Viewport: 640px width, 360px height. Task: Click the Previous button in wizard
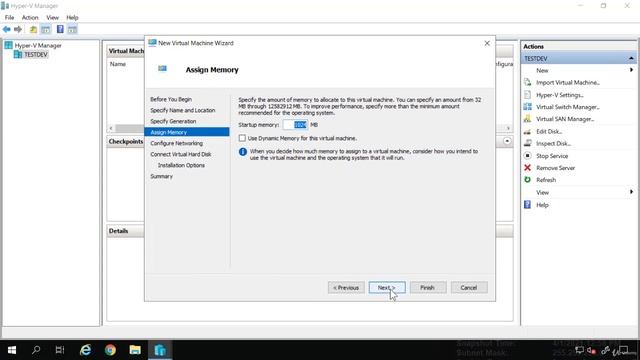click(346, 288)
